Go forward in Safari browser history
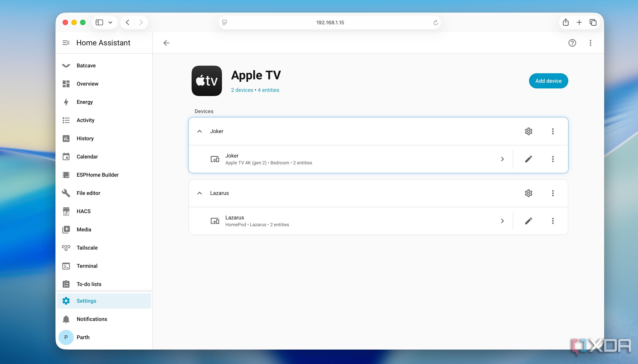This screenshot has width=638, height=364. pyautogui.click(x=141, y=23)
